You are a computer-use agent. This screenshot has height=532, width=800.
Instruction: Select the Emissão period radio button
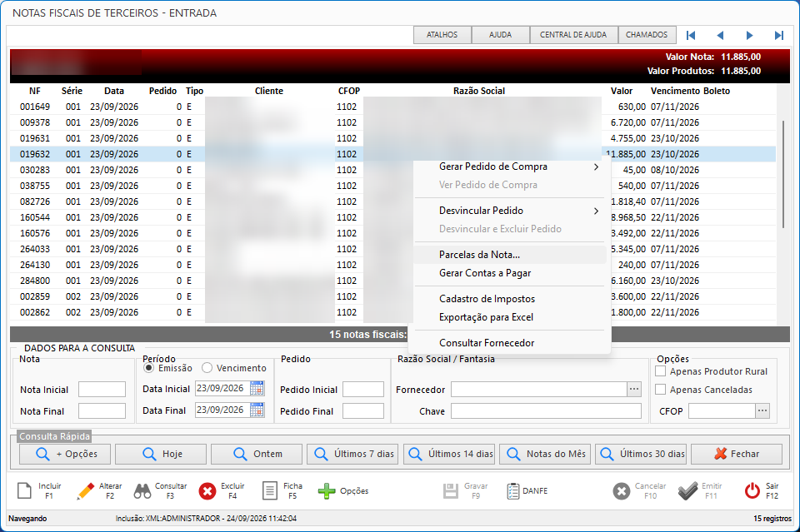(148, 367)
